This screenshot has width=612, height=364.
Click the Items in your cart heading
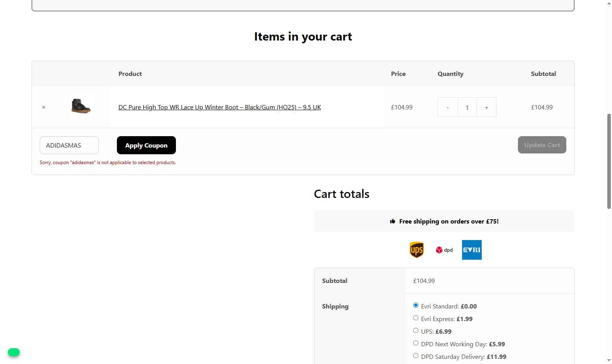303,37
